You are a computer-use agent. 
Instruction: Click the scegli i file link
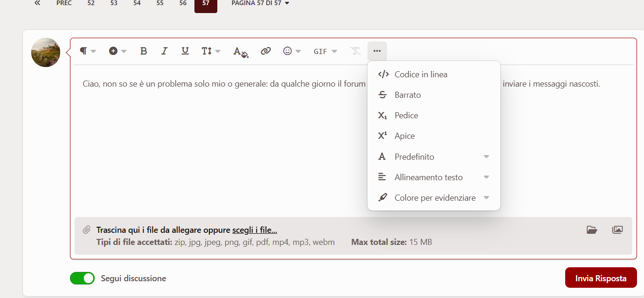tap(255, 230)
